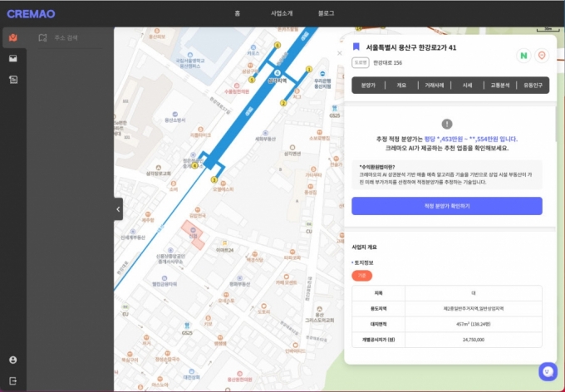Switch to the 거래사례 tab

(434, 86)
